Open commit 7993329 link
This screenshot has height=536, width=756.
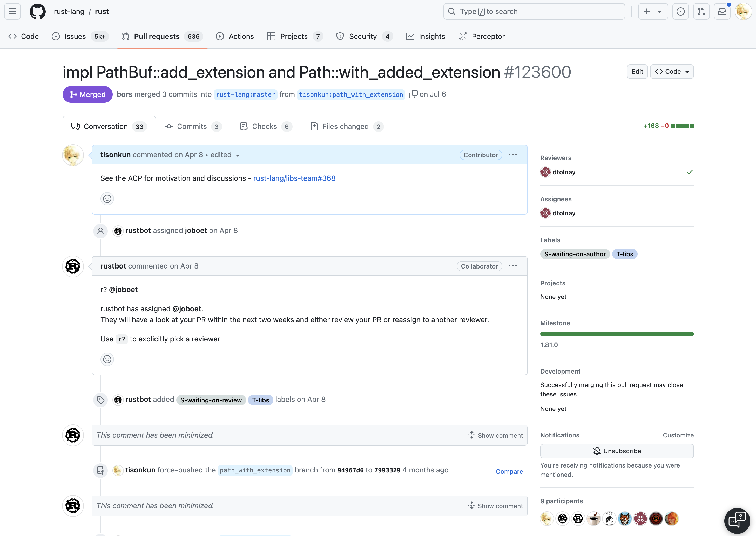point(387,470)
